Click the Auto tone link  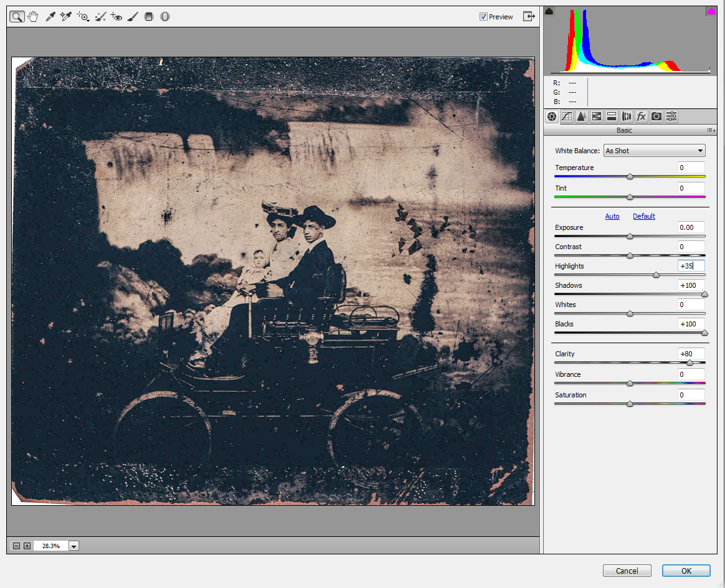click(612, 216)
